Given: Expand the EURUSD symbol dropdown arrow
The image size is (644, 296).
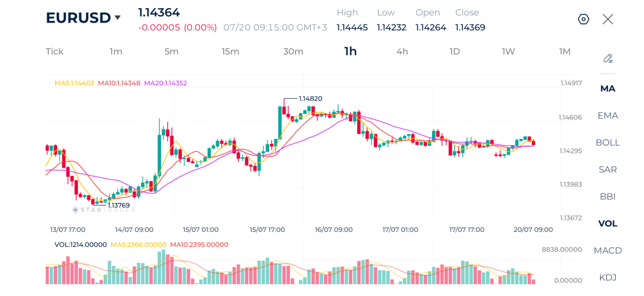Looking at the screenshot, I should click(118, 18).
